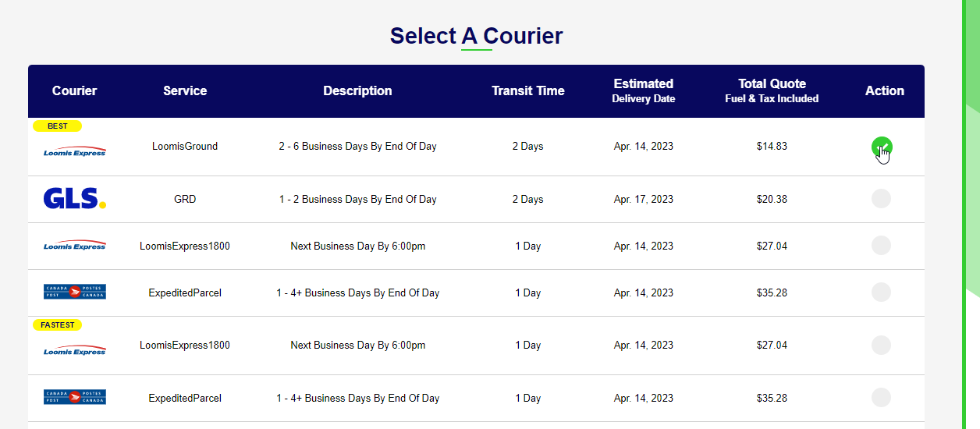Click the Loomis Express logo in LoomisGround row

[75, 151]
